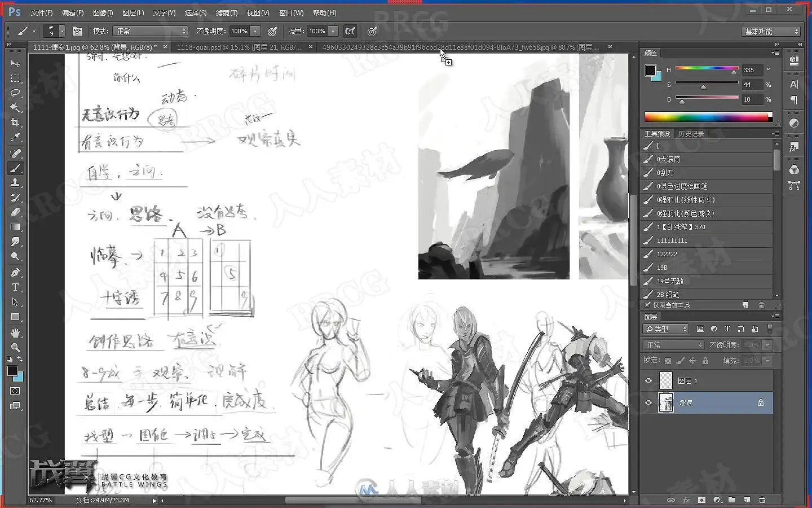Open layer blend mode 正常 dropdown

coord(674,344)
